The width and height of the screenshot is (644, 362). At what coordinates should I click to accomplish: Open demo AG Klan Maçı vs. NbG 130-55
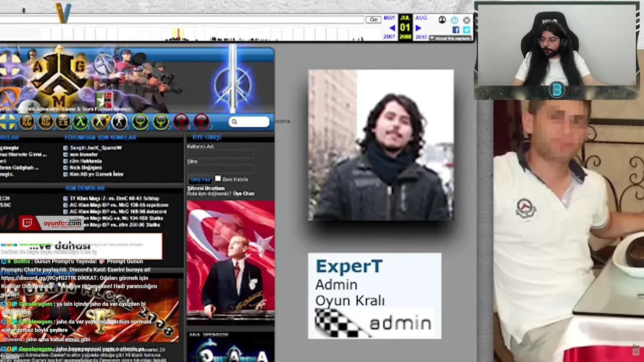pos(119,205)
